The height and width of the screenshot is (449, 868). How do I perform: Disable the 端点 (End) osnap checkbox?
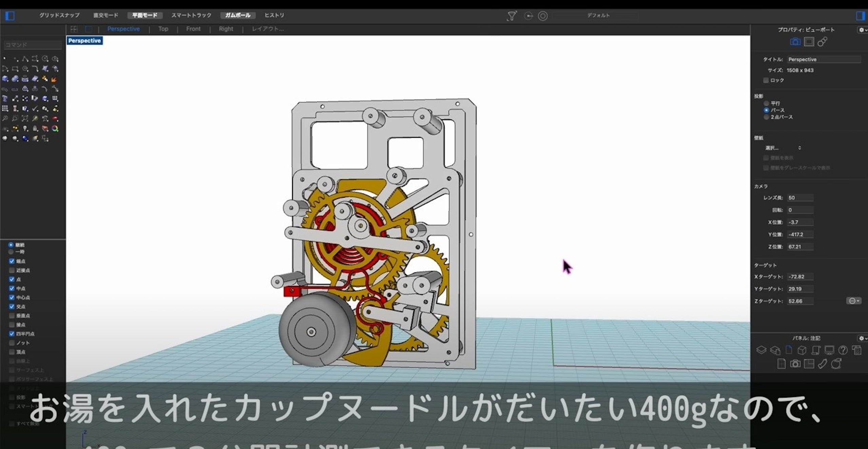click(12, 261)
